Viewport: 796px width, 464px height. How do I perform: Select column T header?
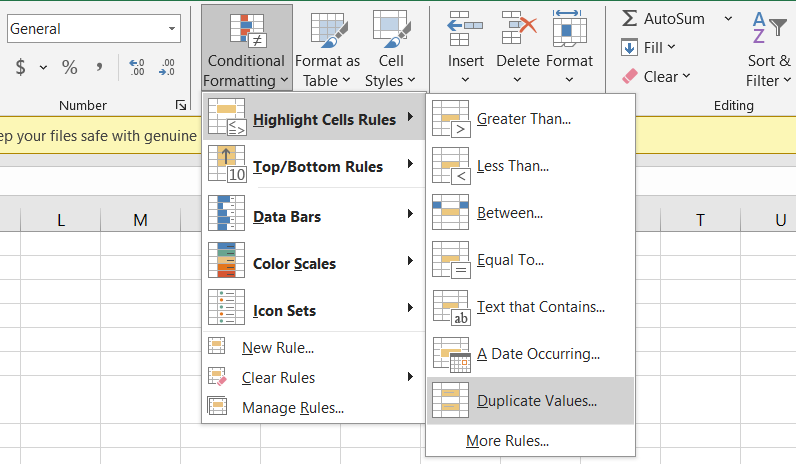pos(700,220)
